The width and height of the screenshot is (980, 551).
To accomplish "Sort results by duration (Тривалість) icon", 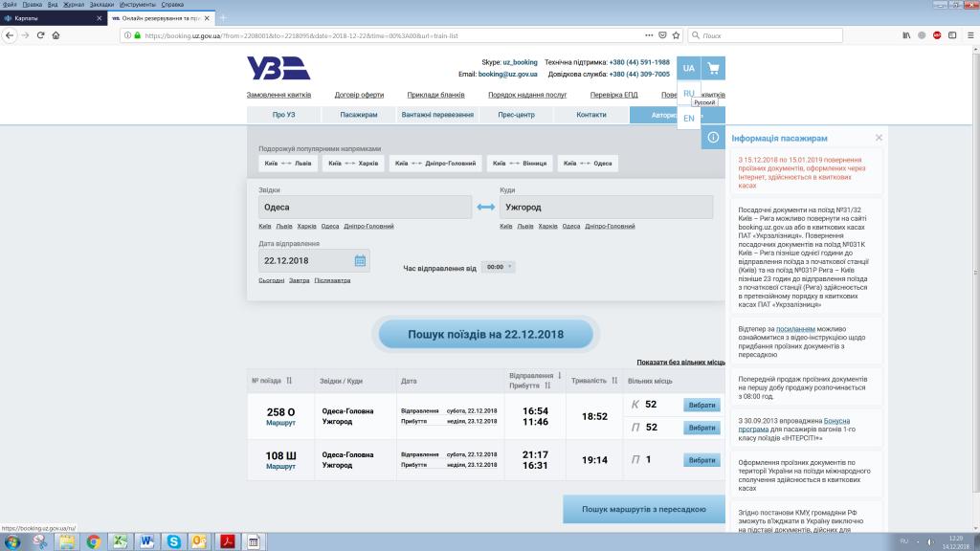I will [x=613, y=381].
